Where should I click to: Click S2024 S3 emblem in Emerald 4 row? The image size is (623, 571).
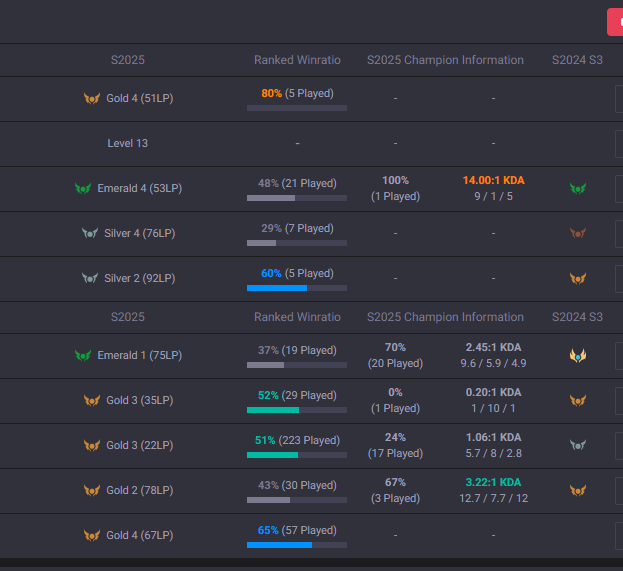pyautogui.click(x=577, y=188)
